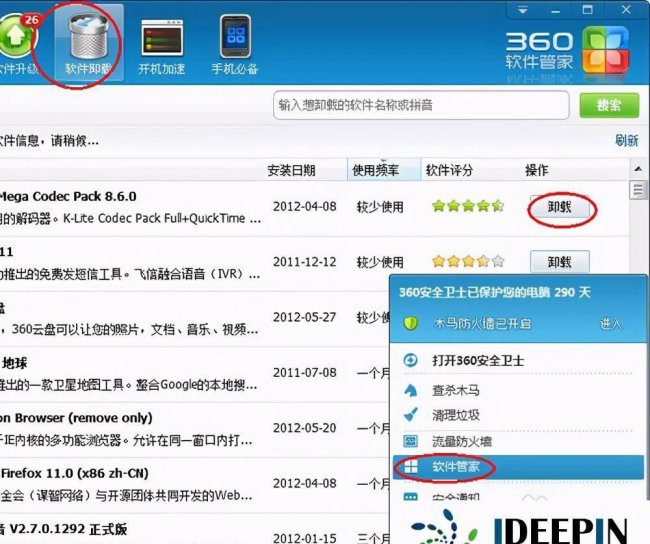Select the 2012-01-15 install date
The height and width of the screenshot is (544, 650).
coord(305,538)
